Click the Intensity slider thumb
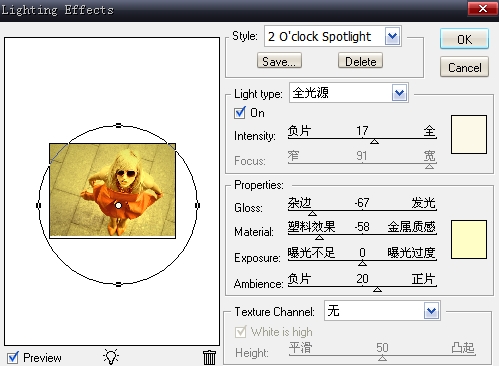This screenshot has height=366, width=499. (374, 142)
